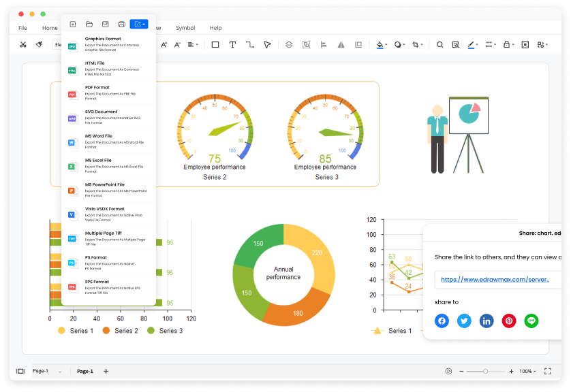Viewport: 571px width, 392px height.
Task: Open the Help menu
Action: (x=215, y=28)
